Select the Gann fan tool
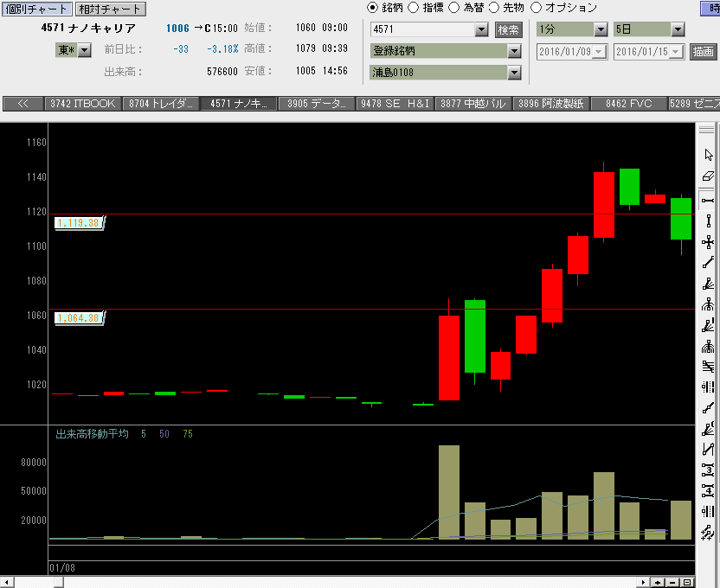This screenshot has height=588, width=720. coord(708,429)
